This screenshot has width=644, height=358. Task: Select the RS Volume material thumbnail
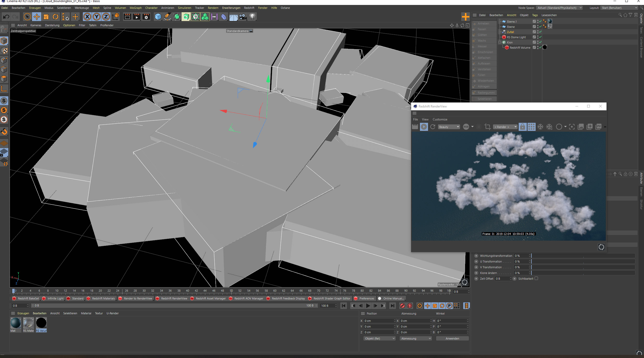click(41, 323)
